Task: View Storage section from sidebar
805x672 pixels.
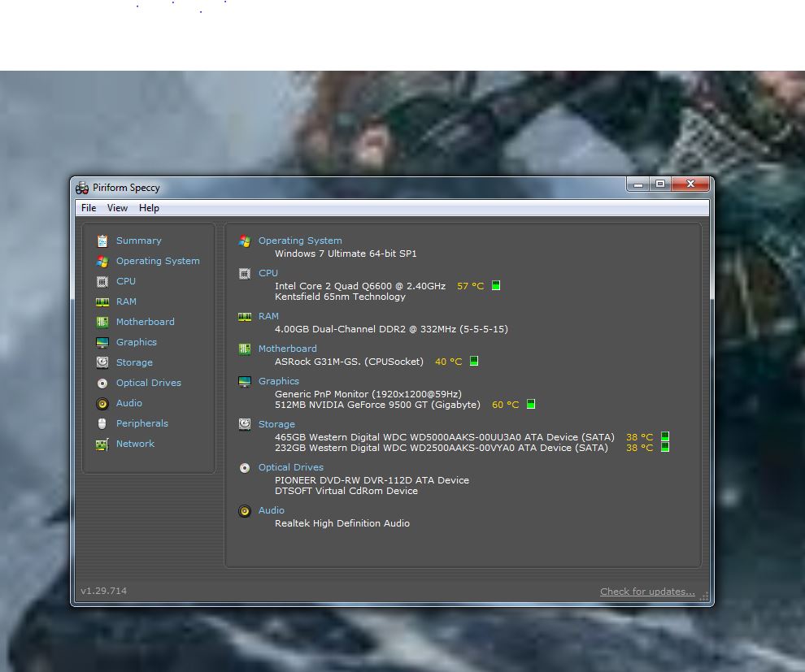Action: (x=134, y=362)
